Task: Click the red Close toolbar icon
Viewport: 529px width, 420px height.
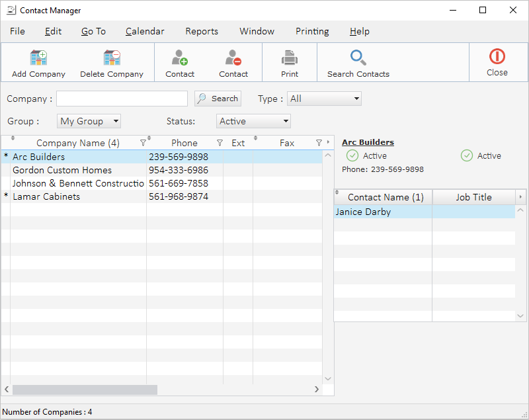Action: [x=497, y=57]
